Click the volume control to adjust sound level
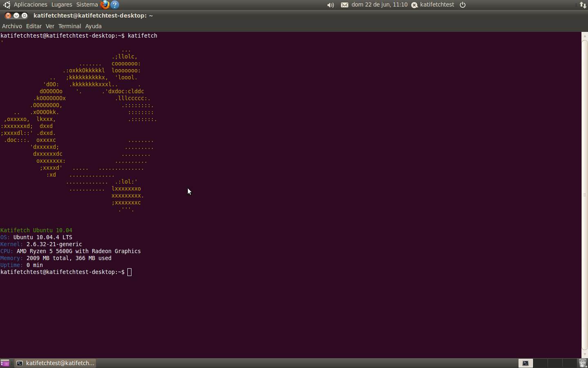 (330, 4)
